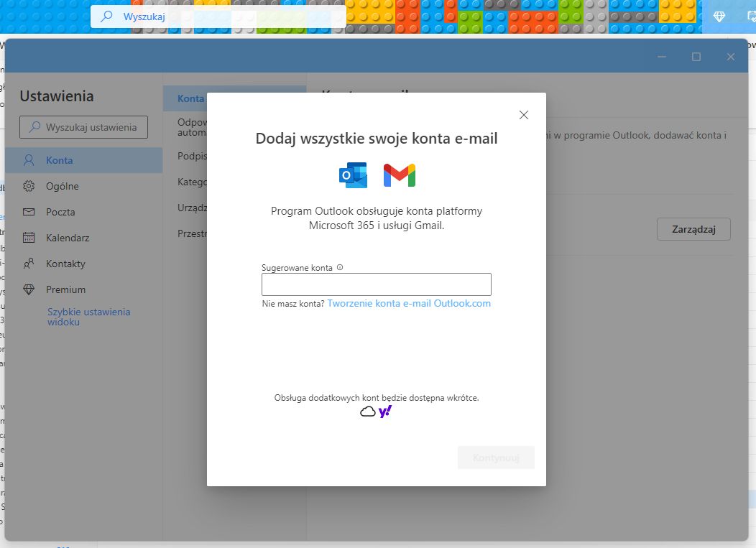
Task: Click the Premium diamond icon in sidebar
Action: 29,289
